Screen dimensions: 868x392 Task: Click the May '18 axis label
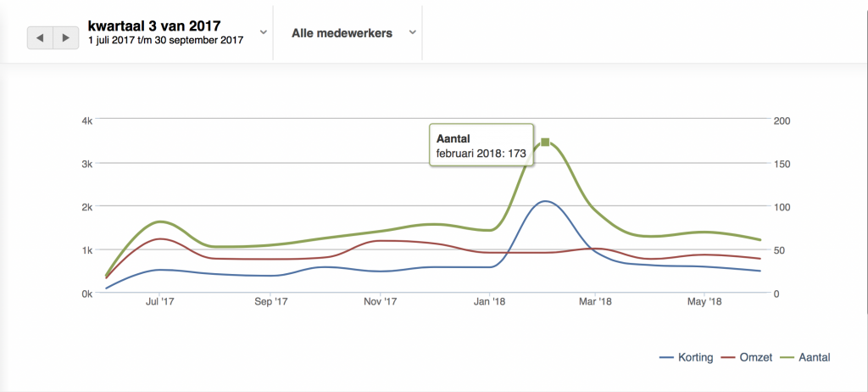704,301
